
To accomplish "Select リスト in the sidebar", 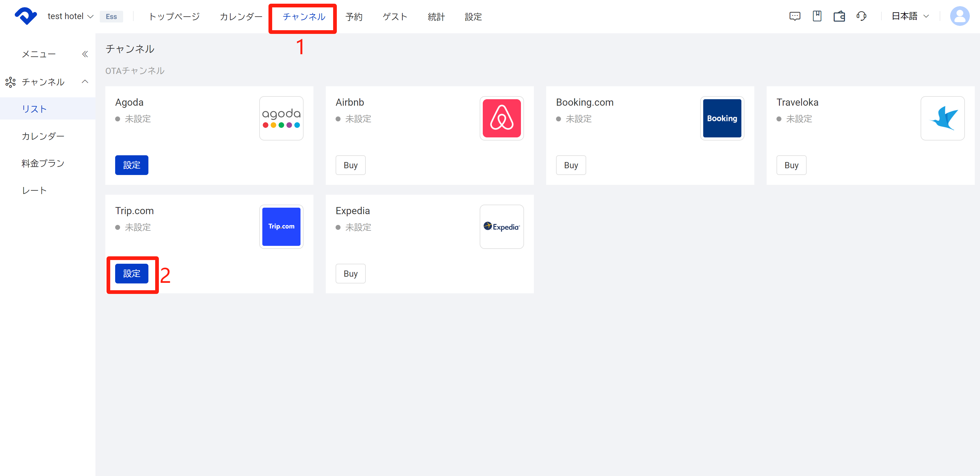I will [47, 109].
